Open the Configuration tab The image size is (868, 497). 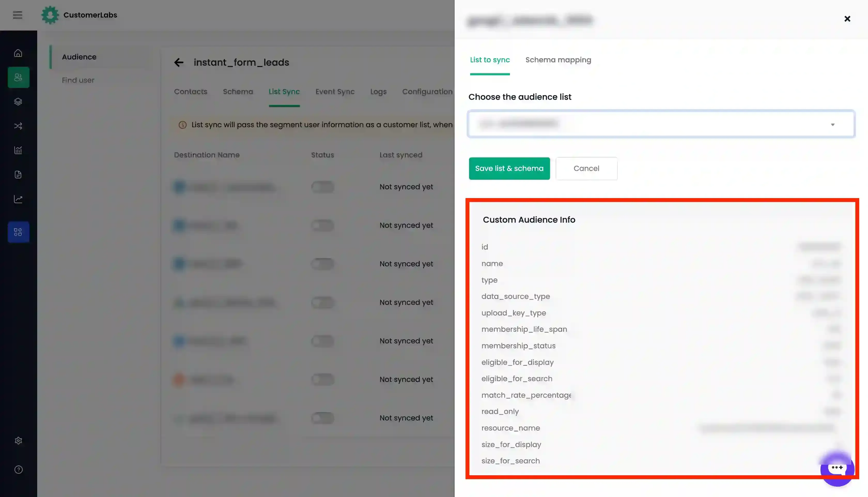point(427,92)
